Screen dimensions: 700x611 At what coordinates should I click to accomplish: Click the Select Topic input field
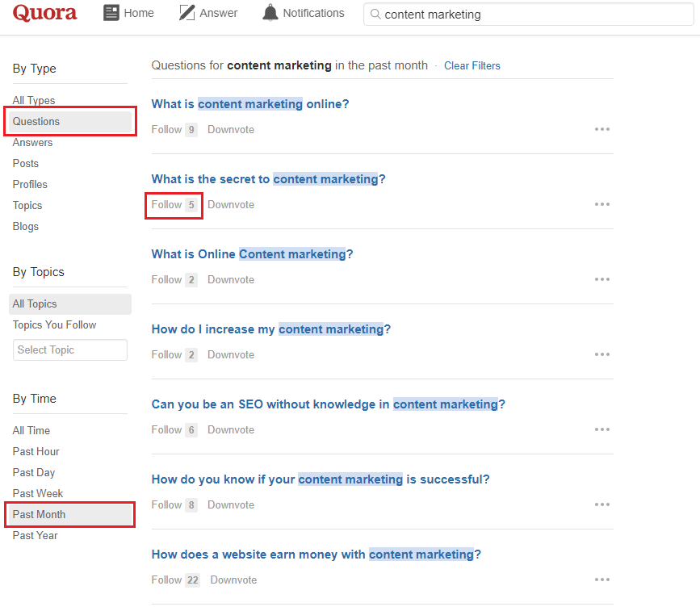(x=70, y=350)
